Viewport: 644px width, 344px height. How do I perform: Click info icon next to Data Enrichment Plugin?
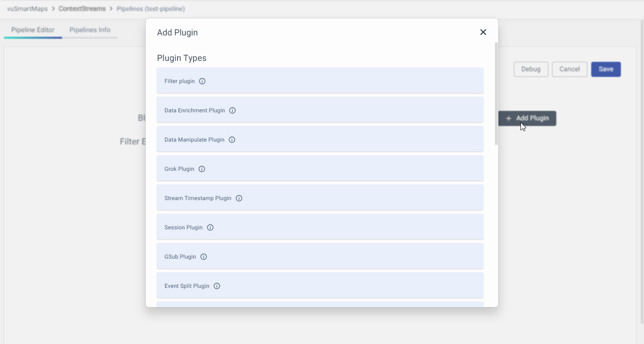pos(232,110)
